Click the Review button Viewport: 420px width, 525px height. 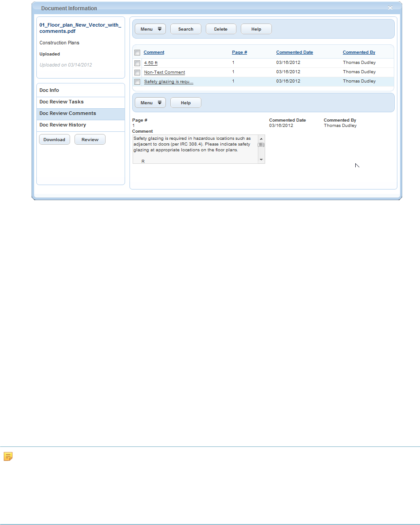click(x=90, y=140)
